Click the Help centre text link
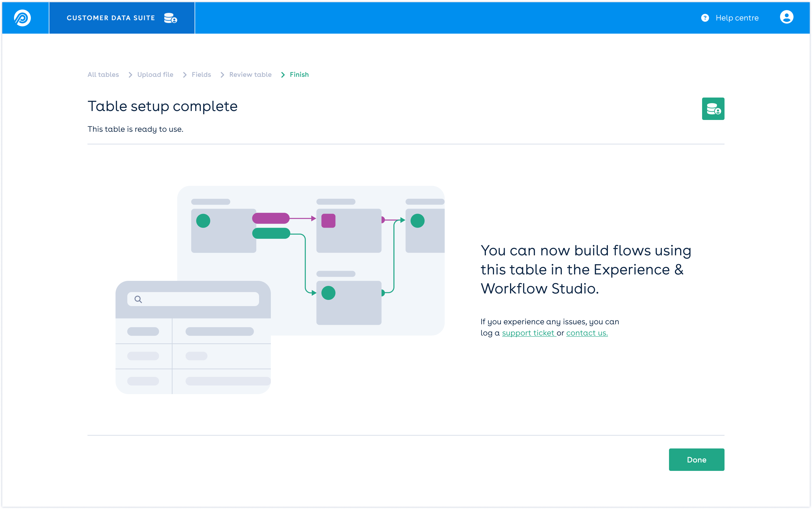Screen dimensions: 812x509 point(737,18)
